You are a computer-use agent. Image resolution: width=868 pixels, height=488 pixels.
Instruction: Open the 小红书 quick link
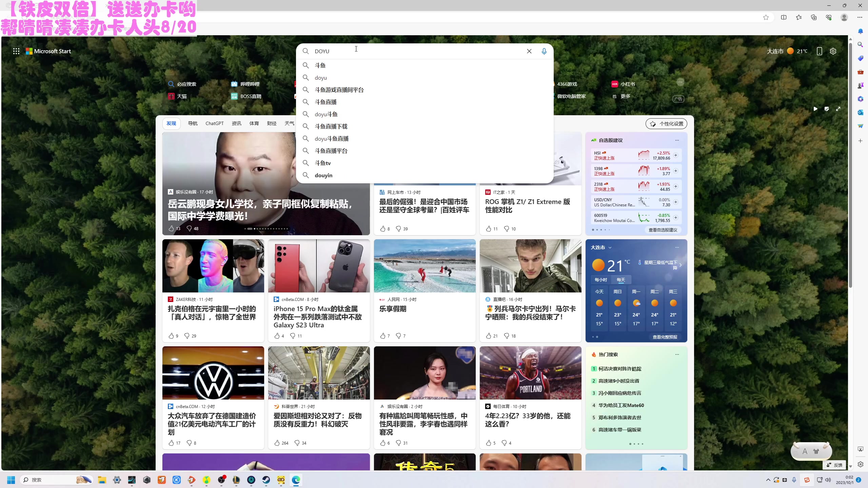(x=623, y=84)
